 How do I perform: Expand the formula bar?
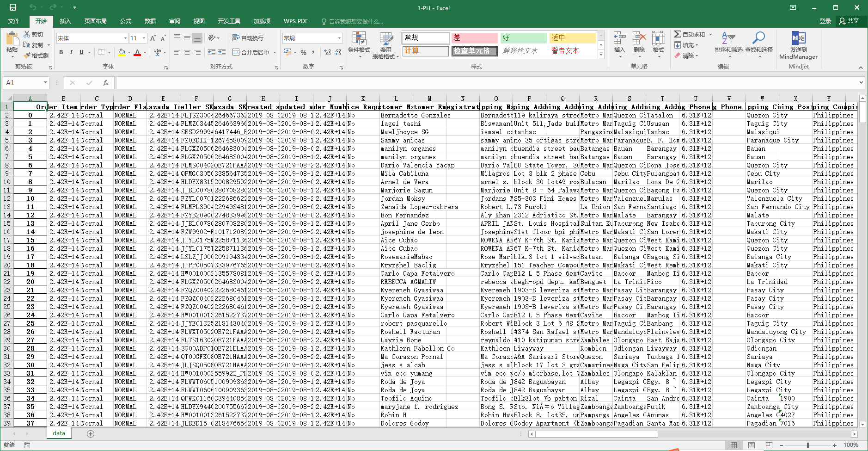861,82
